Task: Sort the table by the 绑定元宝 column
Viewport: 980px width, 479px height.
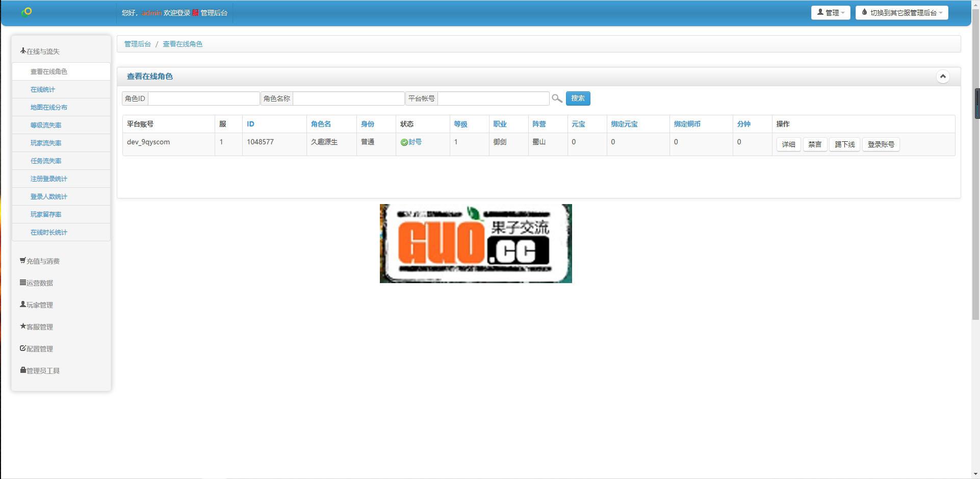Action: 624,124
